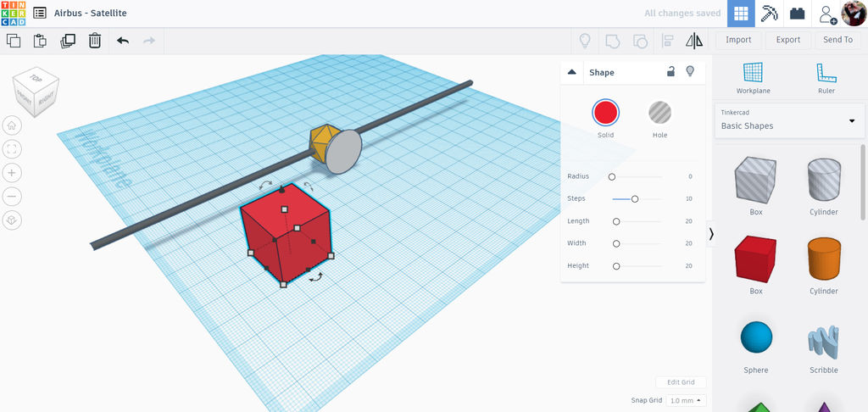This screenshot has height=412, width=868.
Task: Click the Duplicate and repeat icon
Action: 68,41
